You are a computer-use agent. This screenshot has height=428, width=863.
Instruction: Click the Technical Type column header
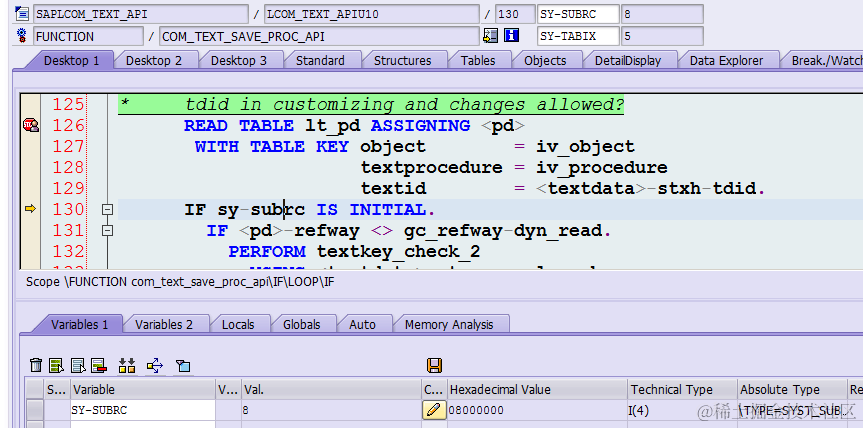click(682, 389)
